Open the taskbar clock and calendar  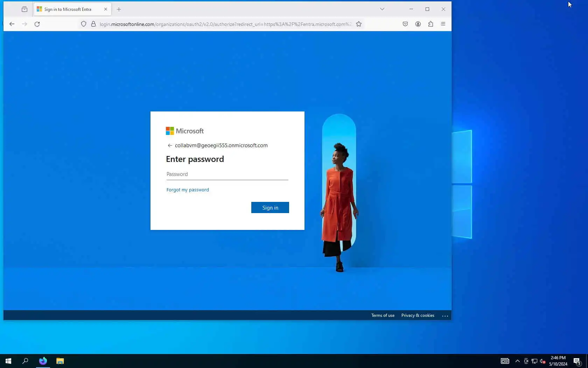[x=558, y=361]
